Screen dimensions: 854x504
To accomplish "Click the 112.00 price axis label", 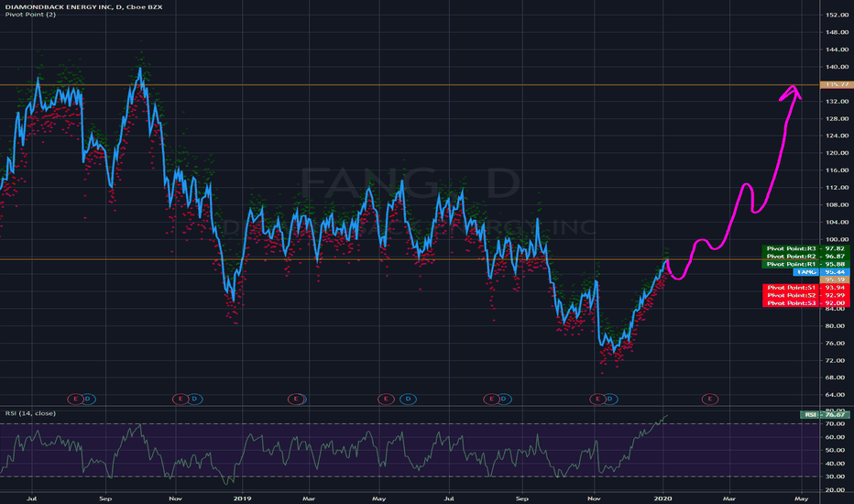I will [838, 188].
